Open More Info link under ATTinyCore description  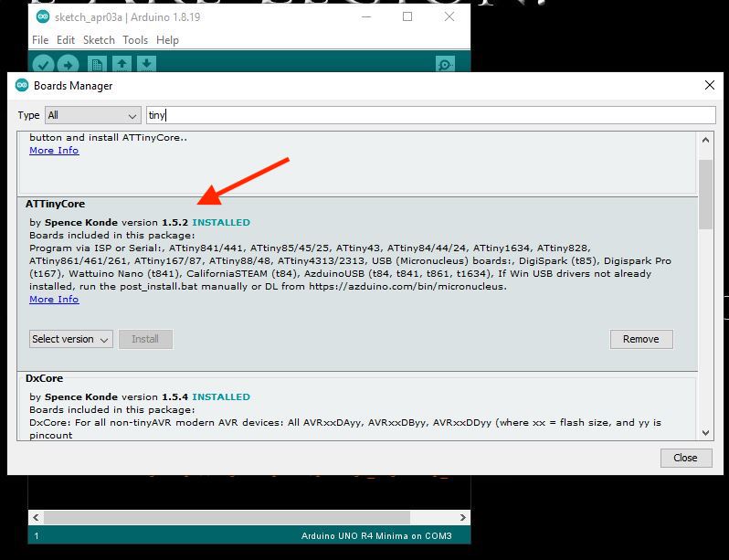[x=54, y=299]
